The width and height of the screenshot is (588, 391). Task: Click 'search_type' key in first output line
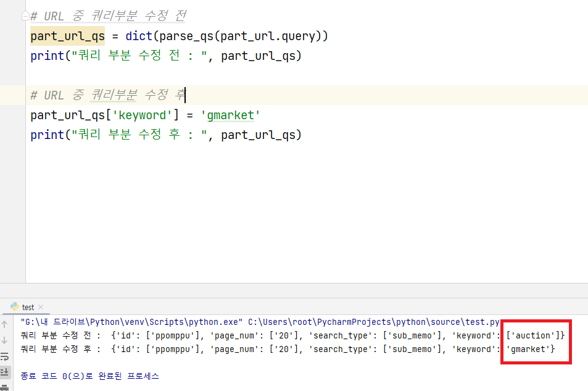click(x=341, y=335)
